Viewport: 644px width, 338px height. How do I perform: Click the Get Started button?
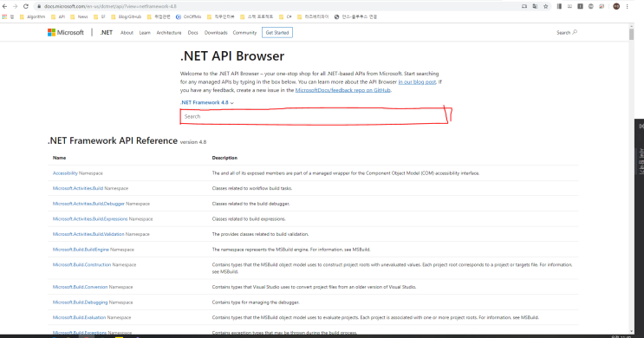coord(277,32)
